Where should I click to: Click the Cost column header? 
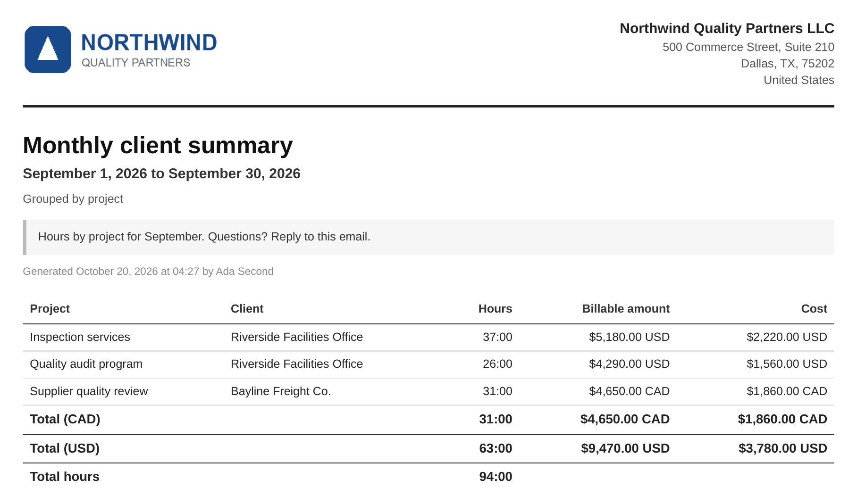(814, 309)
